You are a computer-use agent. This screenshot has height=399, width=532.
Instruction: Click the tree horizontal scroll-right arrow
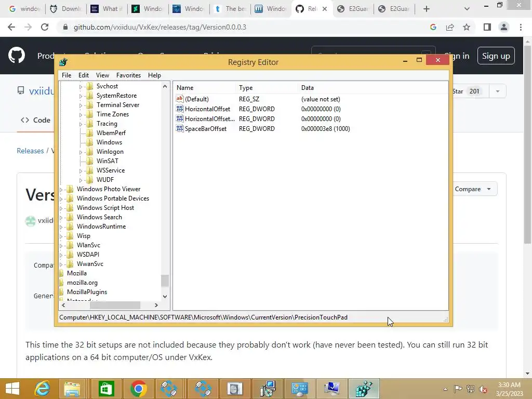[x=156, y=305]
